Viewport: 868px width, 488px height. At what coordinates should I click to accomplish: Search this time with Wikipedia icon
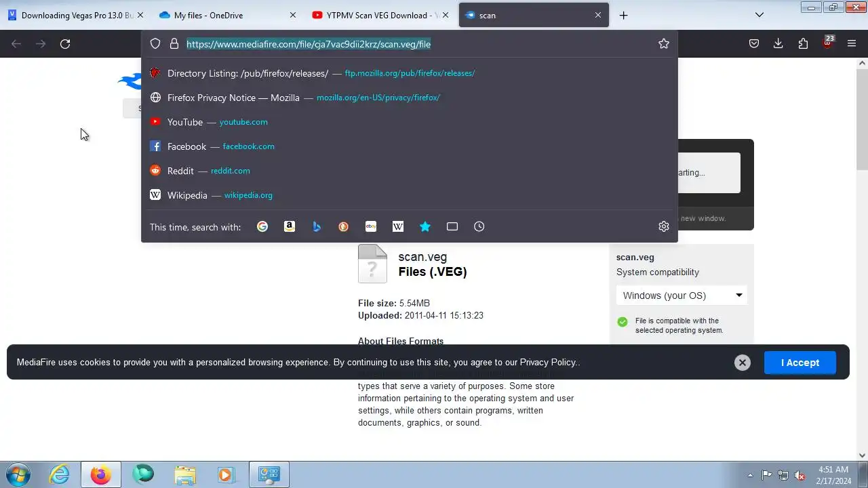click(398, 226)
